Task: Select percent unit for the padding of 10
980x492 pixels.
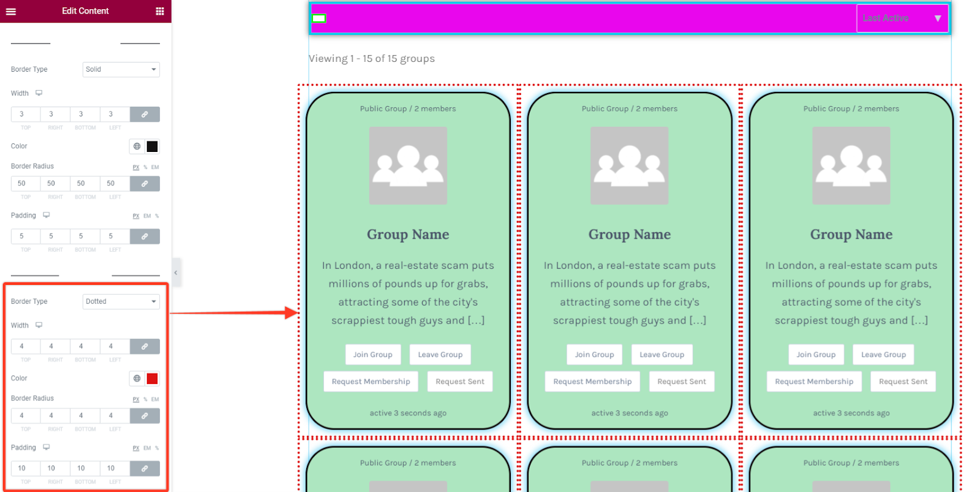Action: coord(157,448)
